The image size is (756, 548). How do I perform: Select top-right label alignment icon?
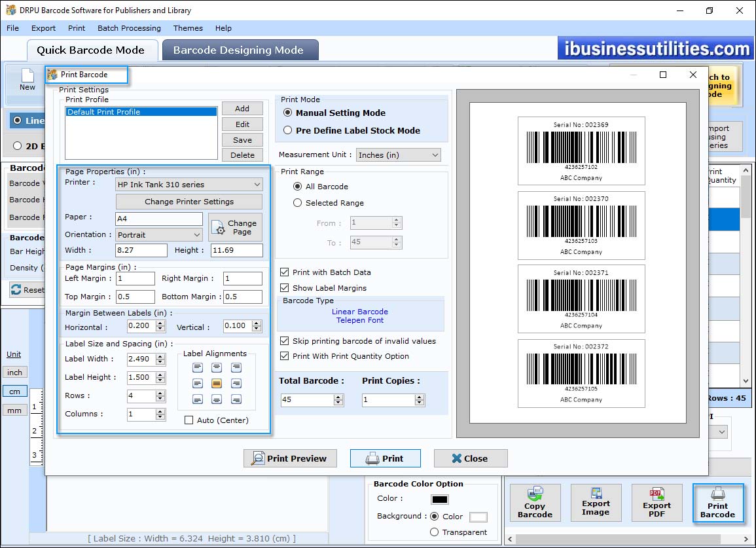pyautogui.click(x=236, y=367)
